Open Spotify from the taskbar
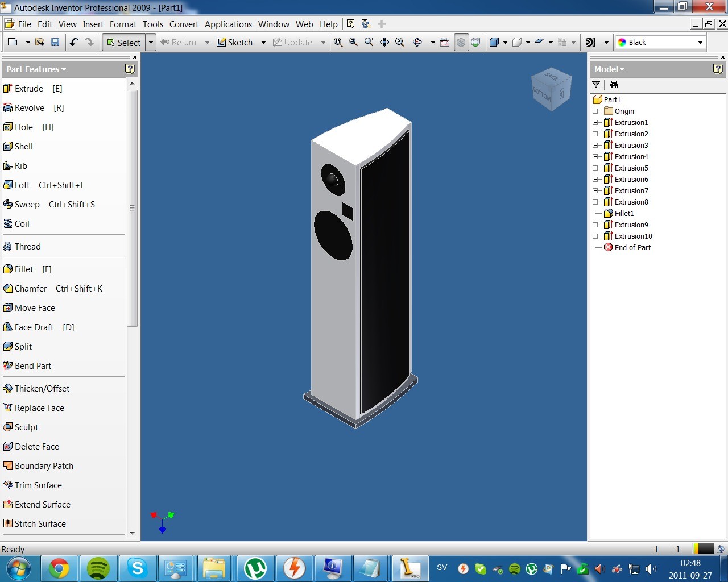 (98, 568)
